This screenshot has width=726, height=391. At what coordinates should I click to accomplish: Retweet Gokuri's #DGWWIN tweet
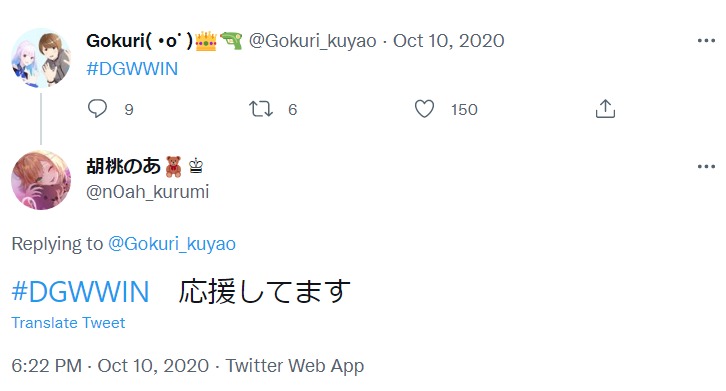coord(261,109)
